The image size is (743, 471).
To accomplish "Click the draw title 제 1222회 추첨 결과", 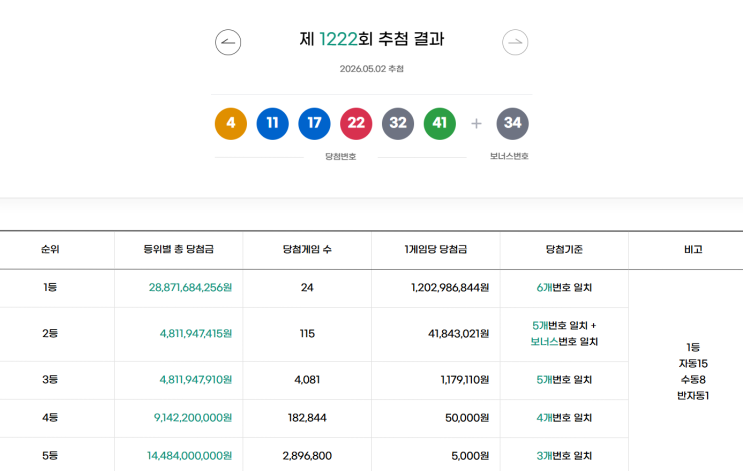I will point(372,39).
